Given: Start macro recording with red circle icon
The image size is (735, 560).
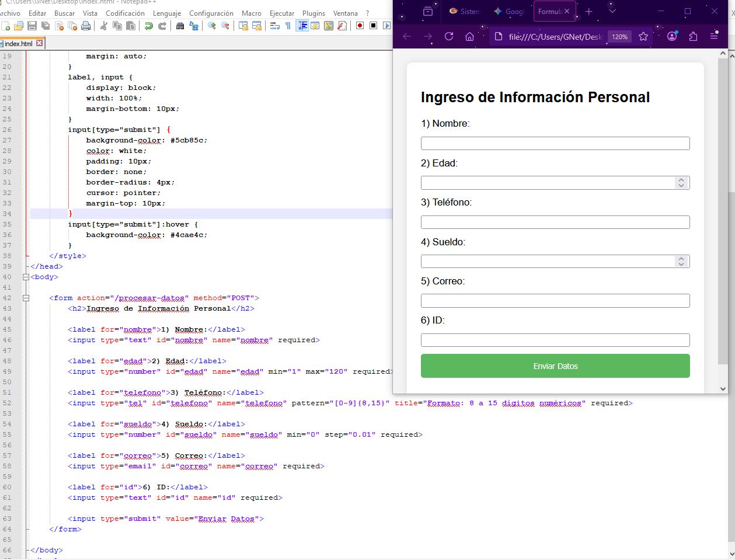Looking at the screenshot, I should pyautogui.click(x=360, y=26).
